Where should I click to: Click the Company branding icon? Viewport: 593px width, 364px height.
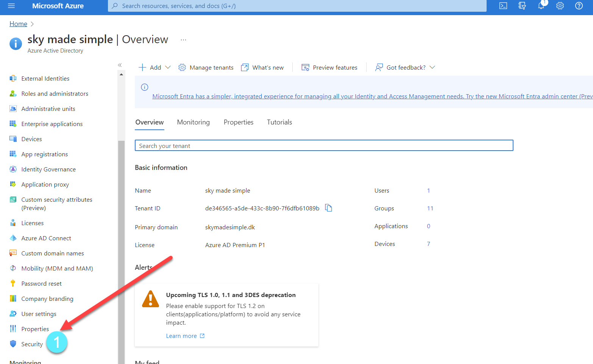point(13,299)
